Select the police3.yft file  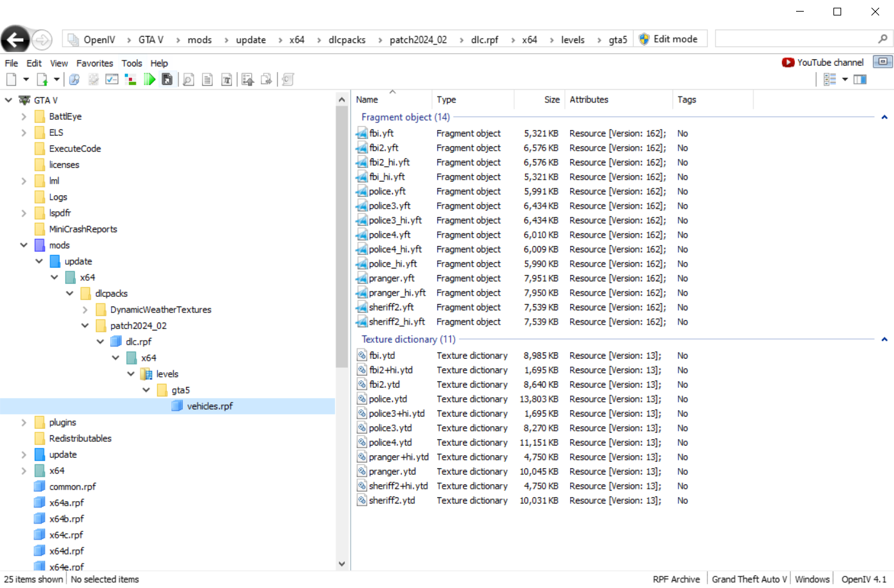[x=389, y=206]
